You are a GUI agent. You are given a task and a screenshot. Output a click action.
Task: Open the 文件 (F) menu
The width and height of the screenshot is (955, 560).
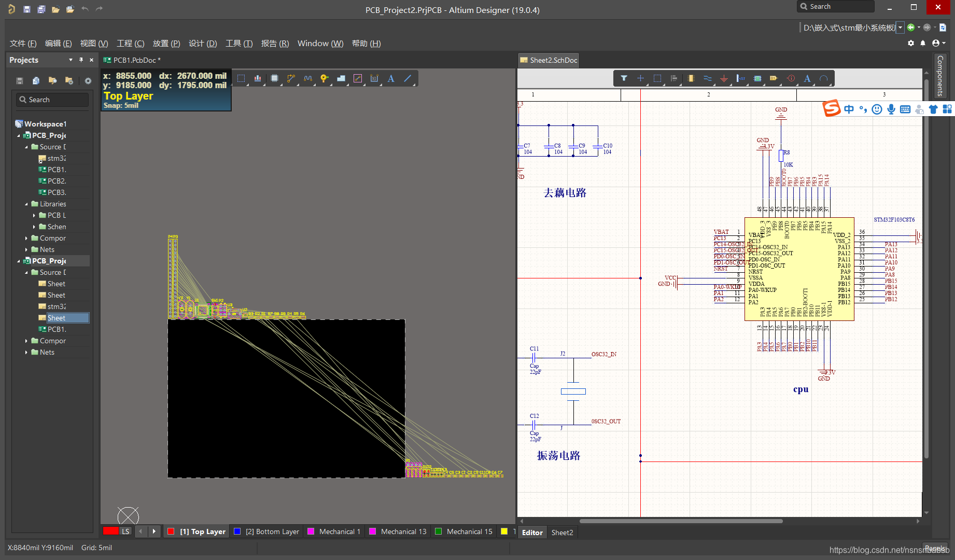pos(23,44)
